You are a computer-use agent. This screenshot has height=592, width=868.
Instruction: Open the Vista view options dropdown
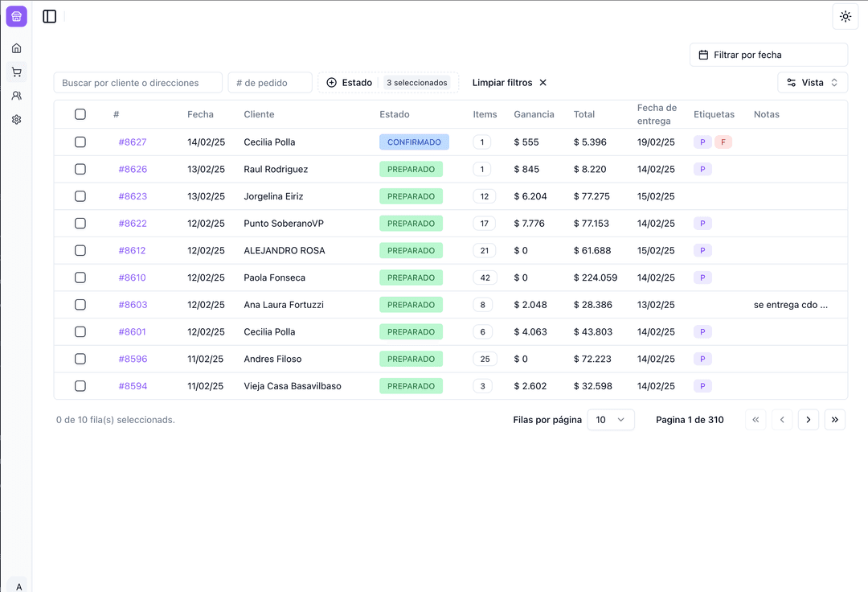(812, 82)
